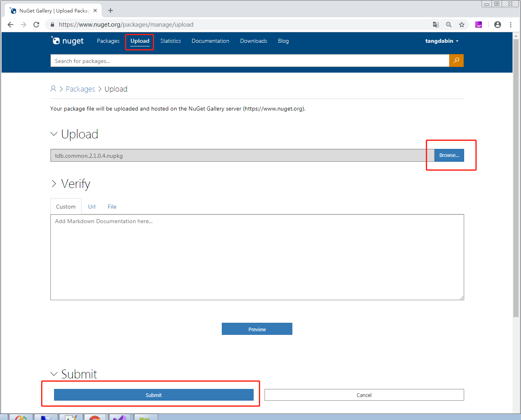Screen dimensions: 521x420
Task: Click the Upload breadcrumb text
Action: pos(116,89)
